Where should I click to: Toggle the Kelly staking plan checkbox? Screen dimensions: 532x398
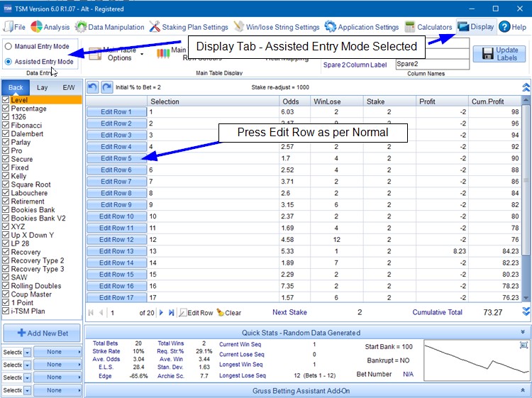6,176
